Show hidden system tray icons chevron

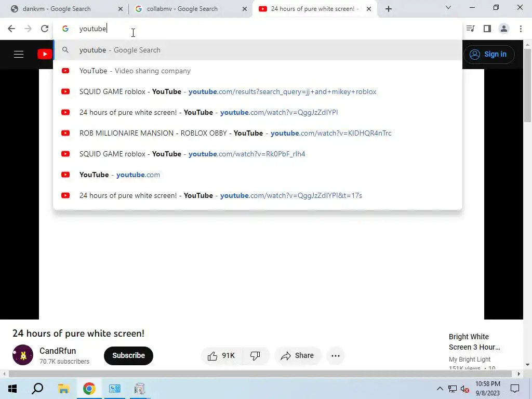point(440,389)
